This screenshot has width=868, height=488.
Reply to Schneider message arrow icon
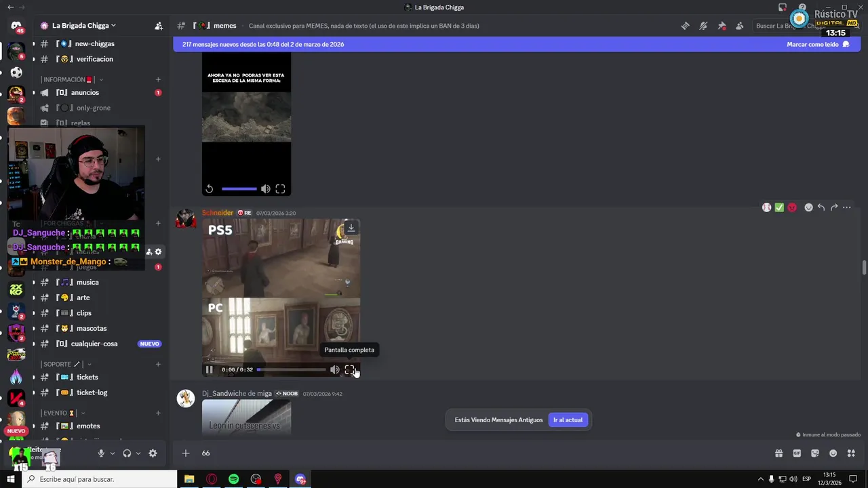821,207
